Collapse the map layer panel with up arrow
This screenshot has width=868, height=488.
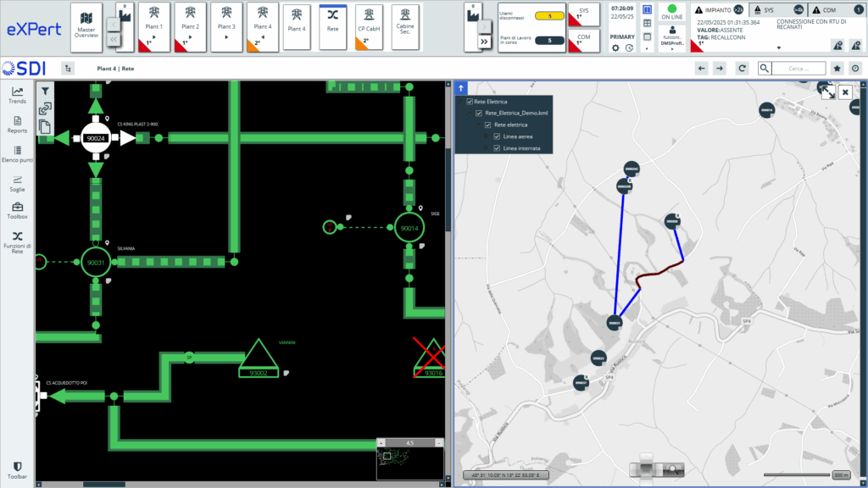461,87
